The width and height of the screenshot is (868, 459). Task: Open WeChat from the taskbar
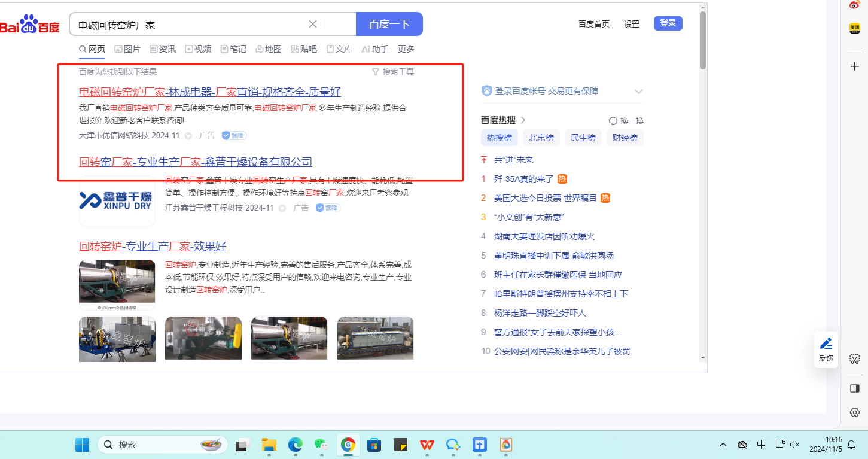(x=322, y=445)
